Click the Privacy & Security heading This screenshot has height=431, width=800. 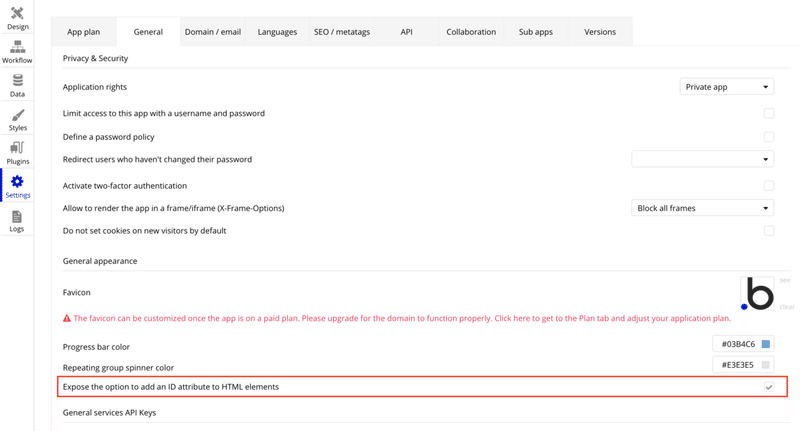[x=95, y=58]
